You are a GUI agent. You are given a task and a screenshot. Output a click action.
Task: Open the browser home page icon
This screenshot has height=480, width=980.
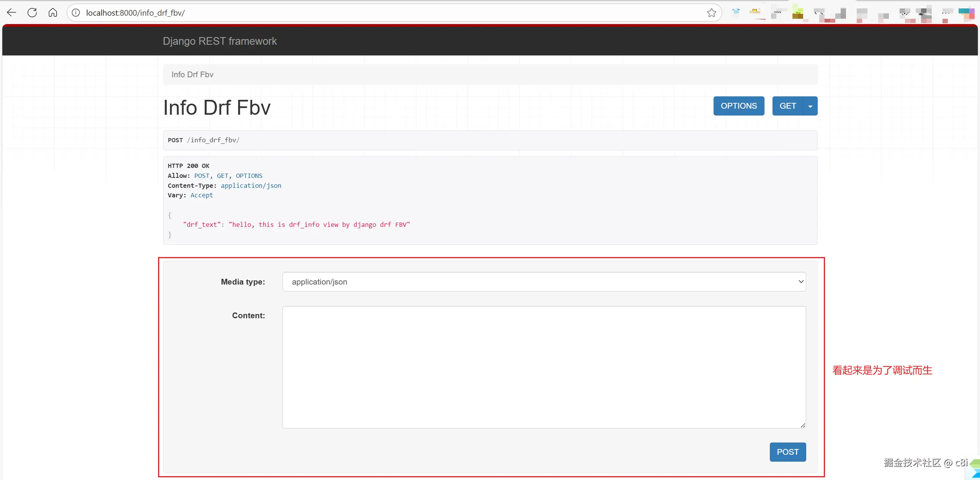(53, 13)
